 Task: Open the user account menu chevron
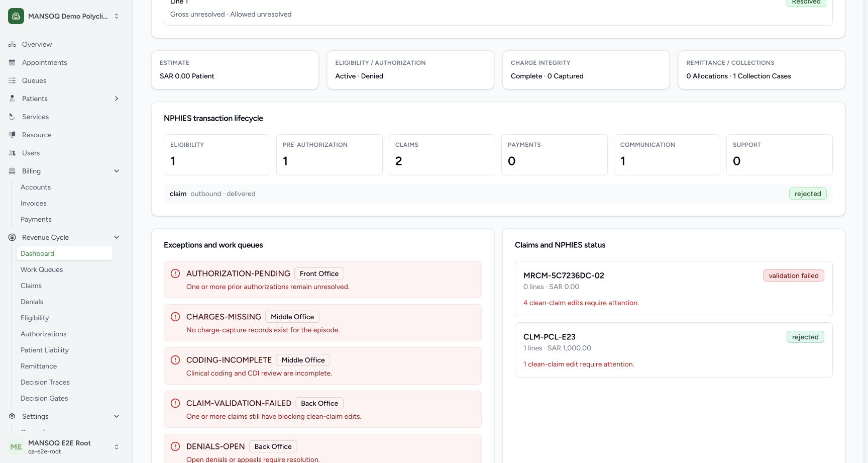tap(117, 447)
